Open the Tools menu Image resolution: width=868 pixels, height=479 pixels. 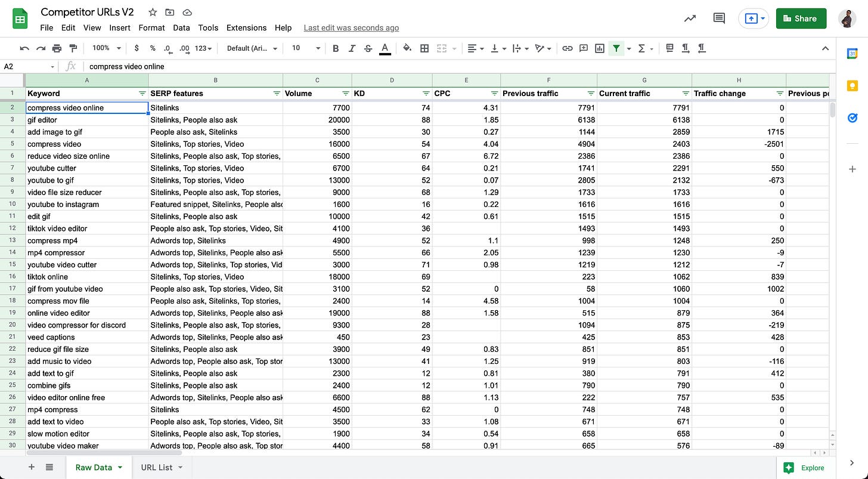coord(208,27)
